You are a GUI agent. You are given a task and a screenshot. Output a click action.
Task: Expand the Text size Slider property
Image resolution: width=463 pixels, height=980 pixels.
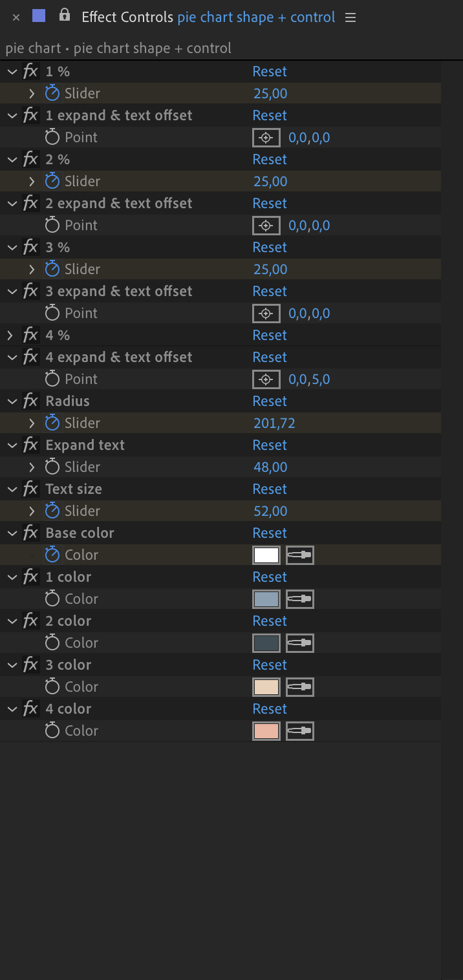32,511
